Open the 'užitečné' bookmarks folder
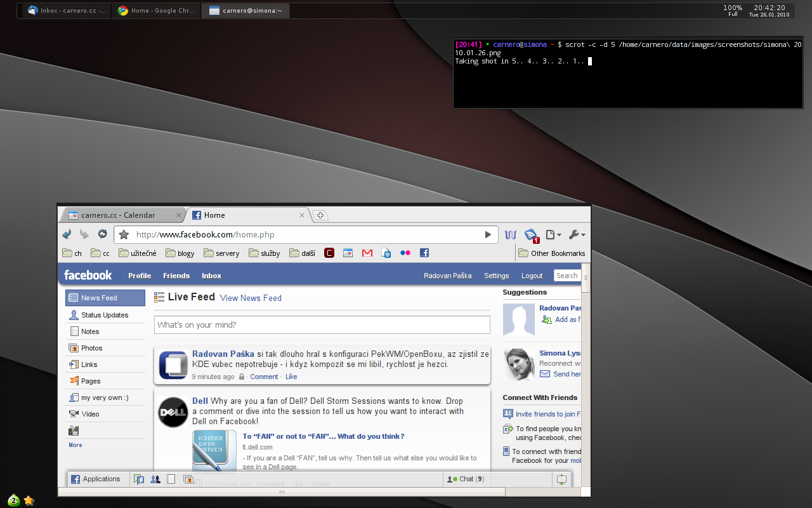The height and width of the screenshot is (508, 812). pos(138,253)
